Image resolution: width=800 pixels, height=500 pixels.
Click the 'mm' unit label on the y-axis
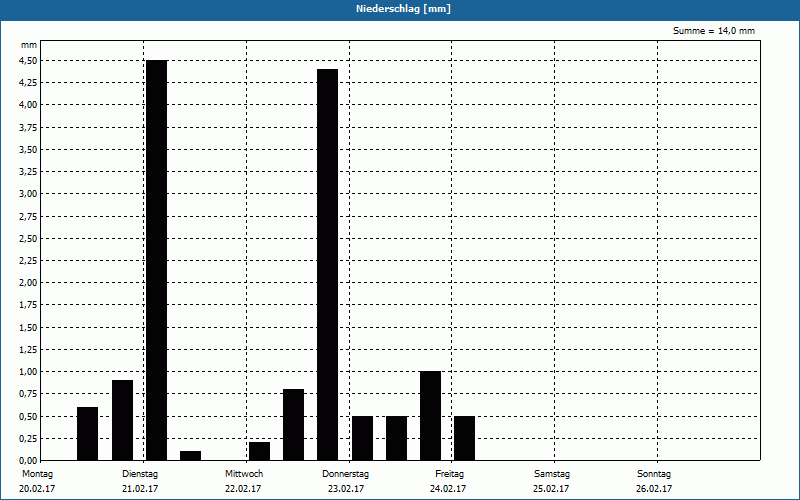click(x=29, y=45)
